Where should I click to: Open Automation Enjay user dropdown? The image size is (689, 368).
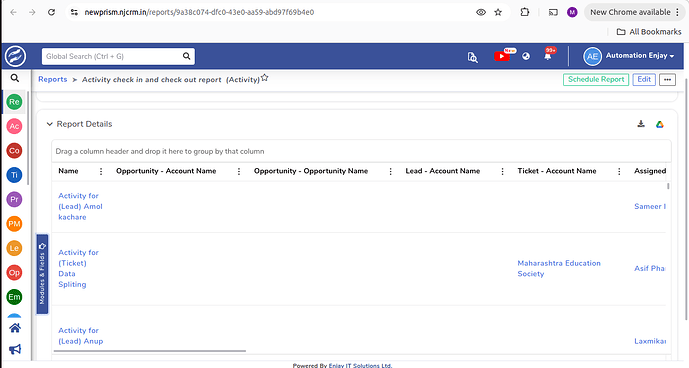click(x=640, y=56)
